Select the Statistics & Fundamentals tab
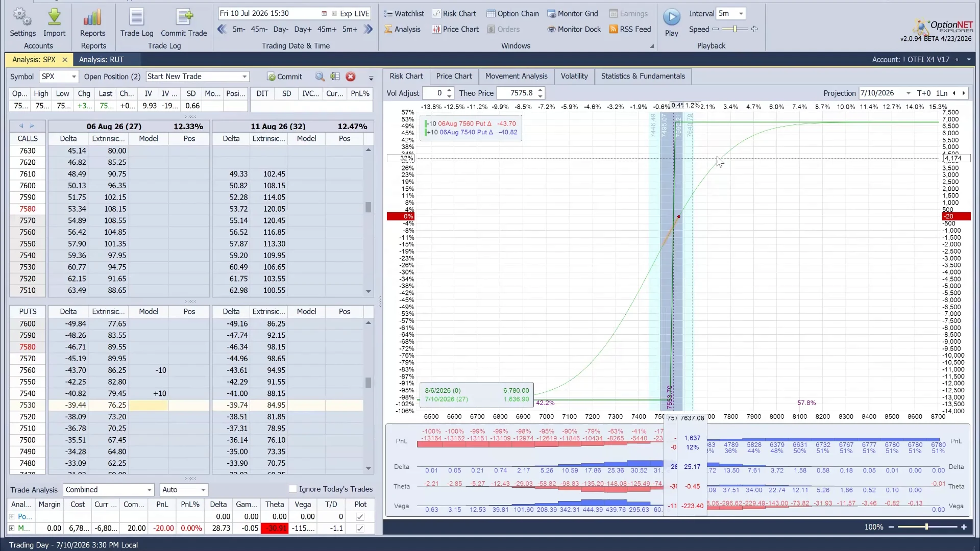 pos(643,76)
